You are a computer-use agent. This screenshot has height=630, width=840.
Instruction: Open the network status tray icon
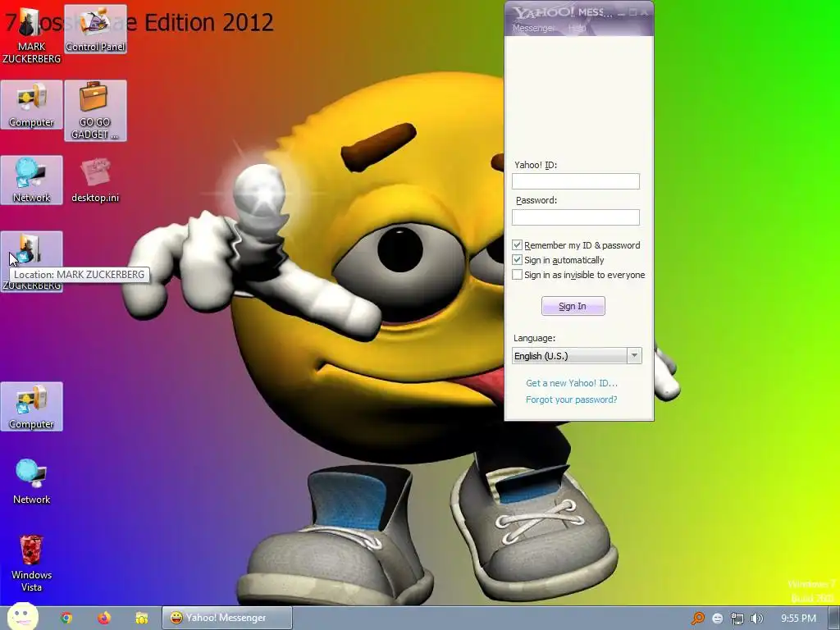tap(737, 619)
